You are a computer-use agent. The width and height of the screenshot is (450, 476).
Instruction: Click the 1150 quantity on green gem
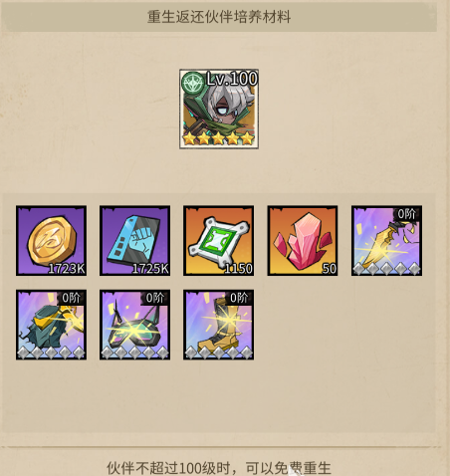(x=238, y=268)
